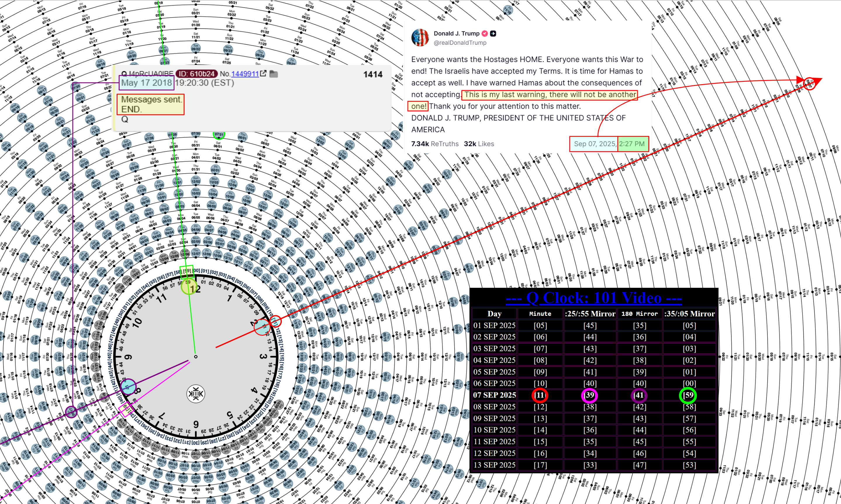Click the 'ID: 610b24' badge

coord(197,74)
